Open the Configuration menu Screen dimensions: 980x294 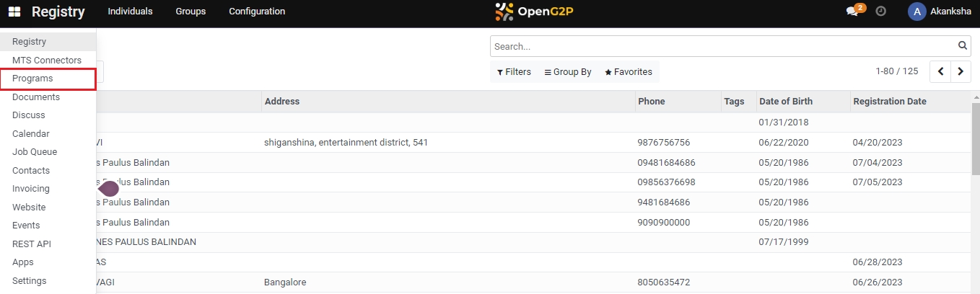tap(257, 12)
